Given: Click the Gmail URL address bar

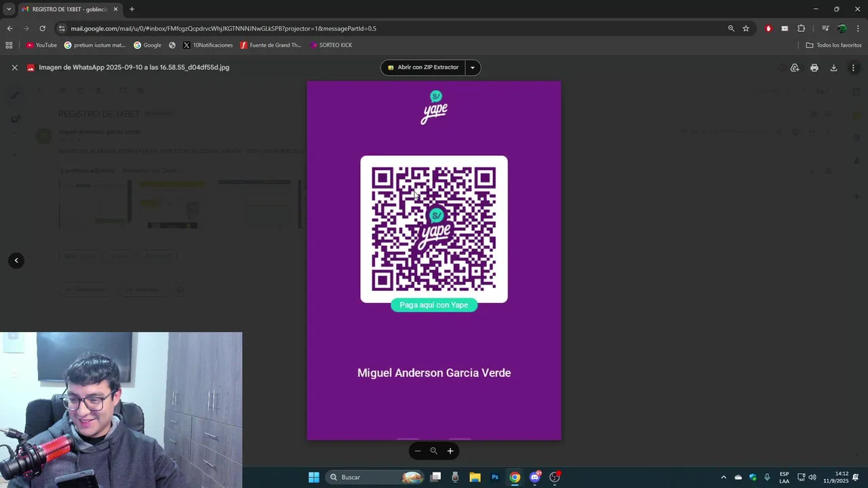Looking at the screenshot, I should pyautogui.click(x=393, y=28).
